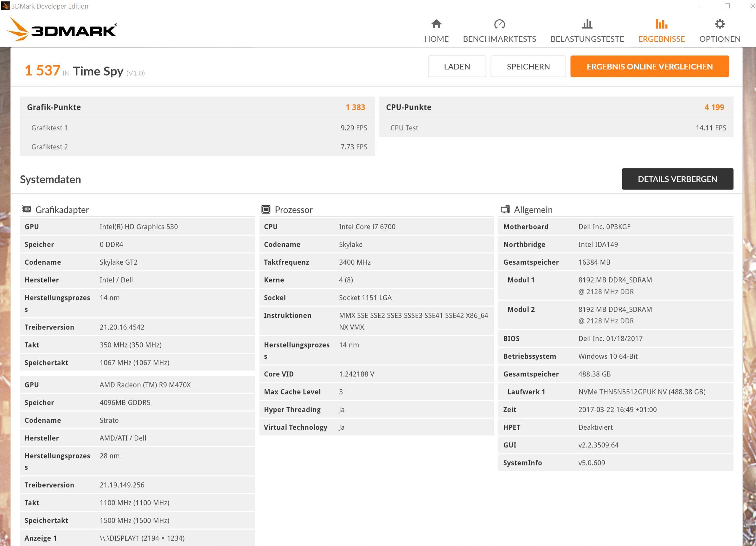Screen dimensions: 756x546
Task: Click the Grafik-Punkte header label
Action: (54, 107)
